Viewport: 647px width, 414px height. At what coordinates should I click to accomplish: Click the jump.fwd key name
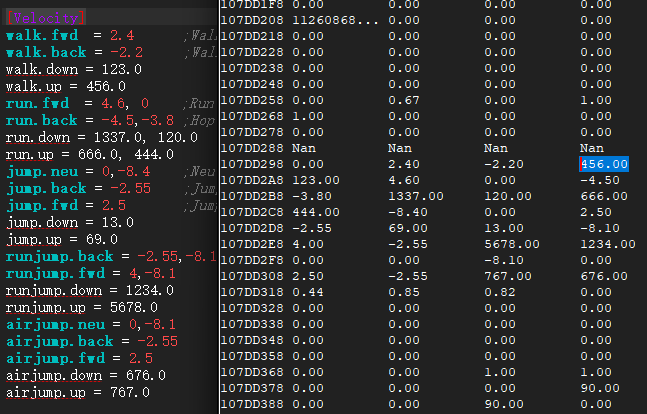[x=42, y=206]
